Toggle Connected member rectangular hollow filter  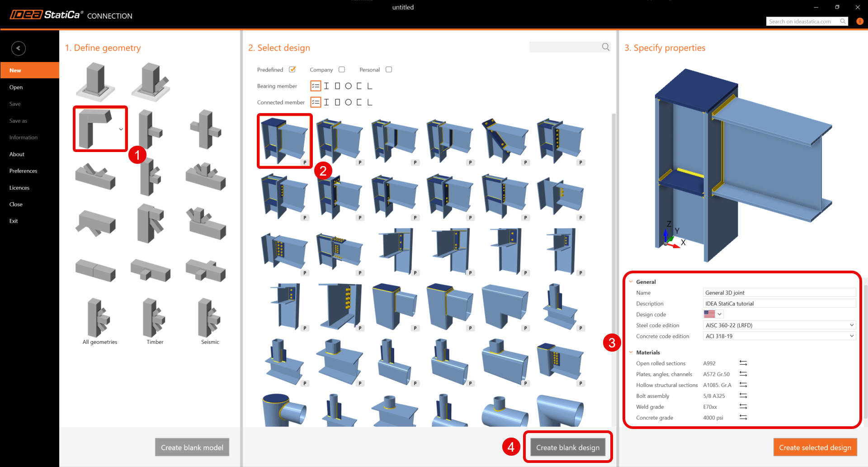click(337, 102)
